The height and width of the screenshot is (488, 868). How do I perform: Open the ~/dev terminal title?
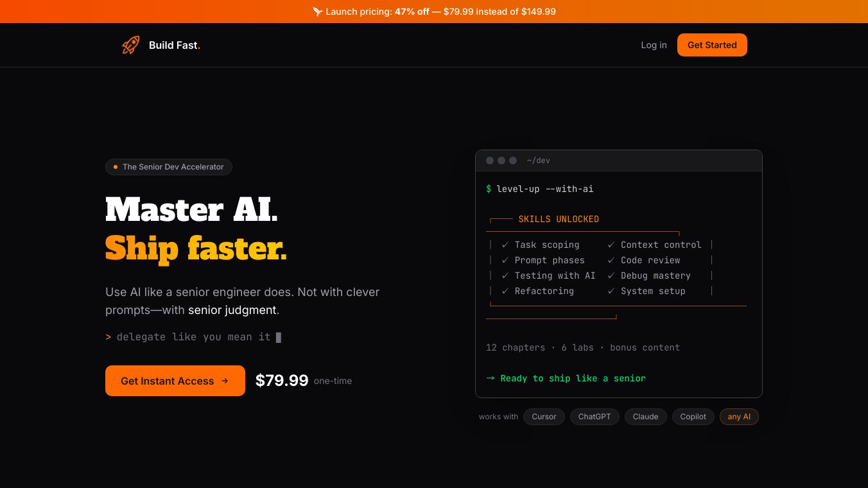(x=538, y=161)
